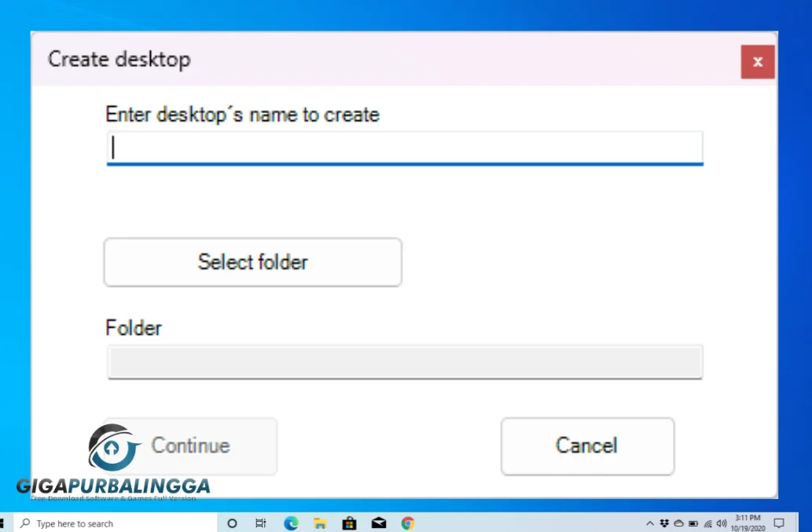Click the grayed Folder path field
Image resolution: width=812 pixels, height=532 pixels.
click(405, 361)
